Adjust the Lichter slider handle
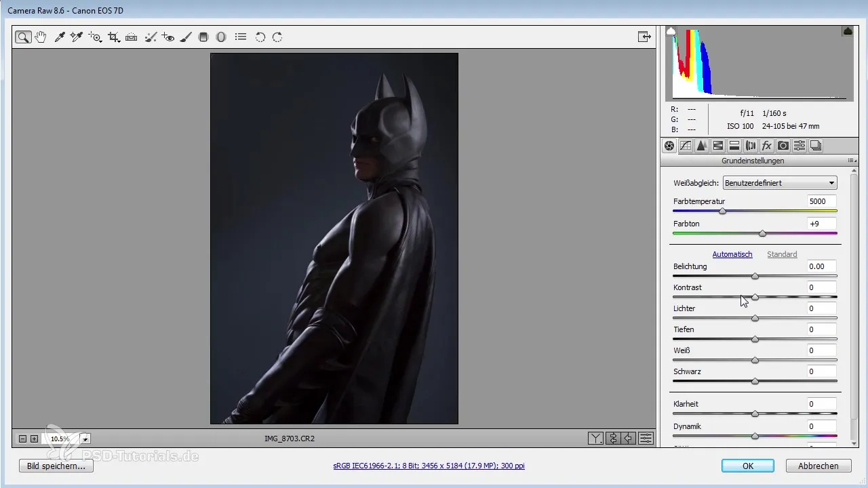This screenshot has width=868, height=488. (x=755, y=318)
